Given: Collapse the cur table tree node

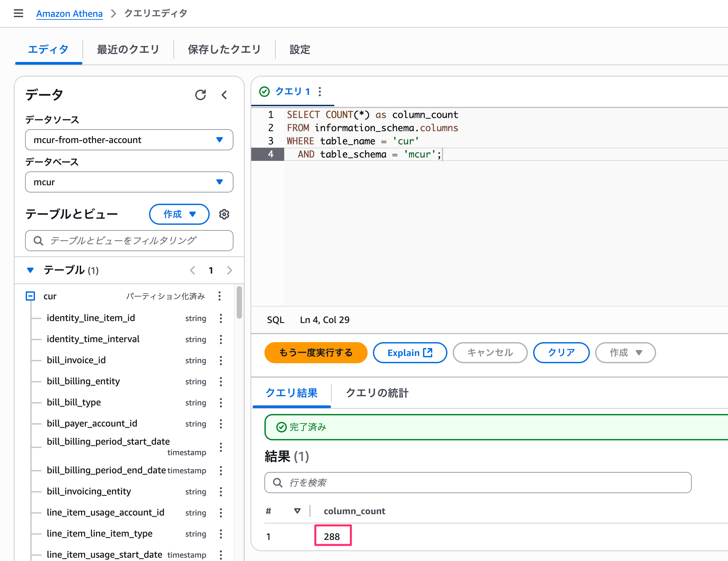Looking at the screenshot, I should tap(30, 296).
